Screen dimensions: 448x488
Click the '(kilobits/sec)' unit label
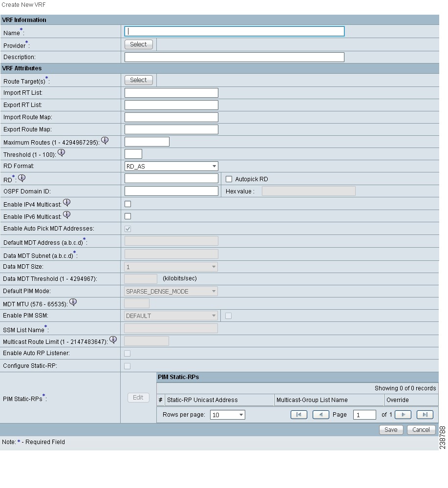click(x=180, y=278)
